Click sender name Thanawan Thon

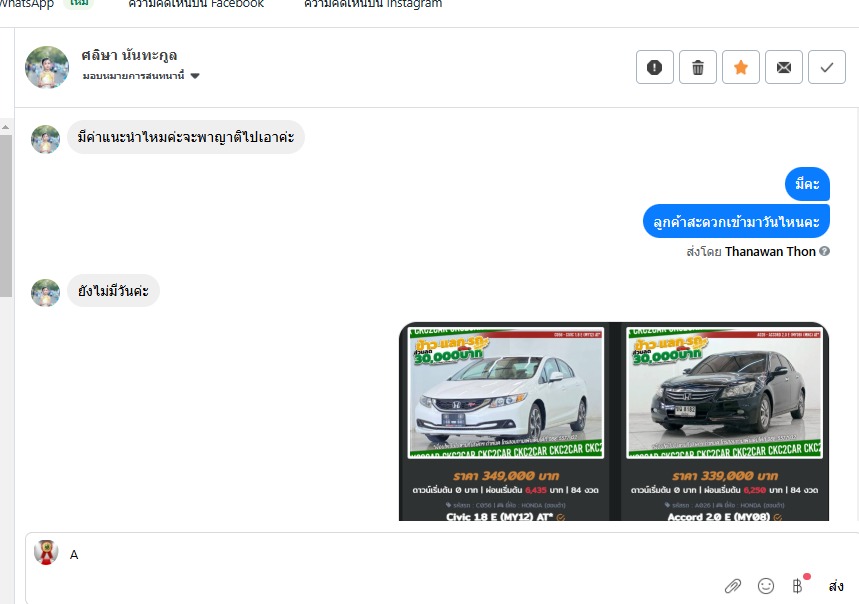click(x=770, y=251)
